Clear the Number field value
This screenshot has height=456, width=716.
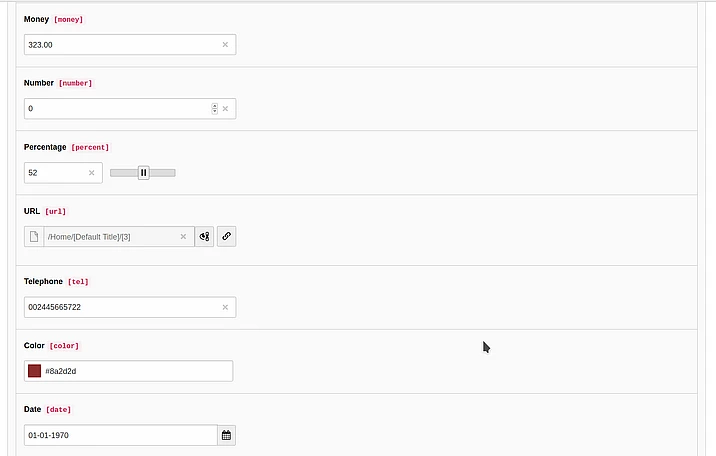click(x=225, y=109)
